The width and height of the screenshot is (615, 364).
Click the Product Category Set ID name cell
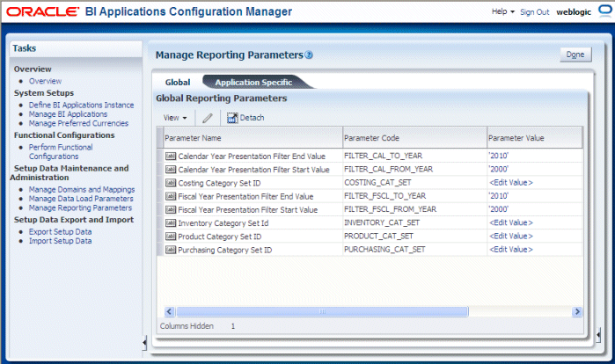pos(253,236)
